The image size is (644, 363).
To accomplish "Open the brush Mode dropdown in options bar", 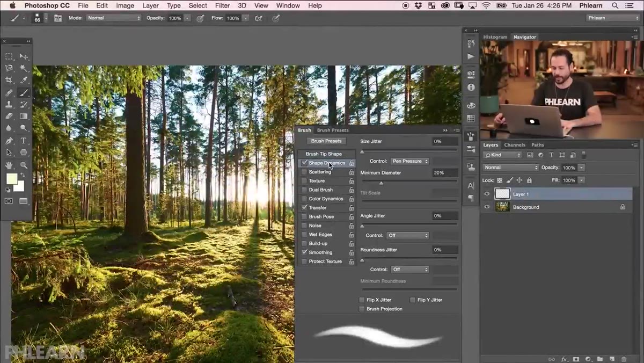I will (113, 18).
